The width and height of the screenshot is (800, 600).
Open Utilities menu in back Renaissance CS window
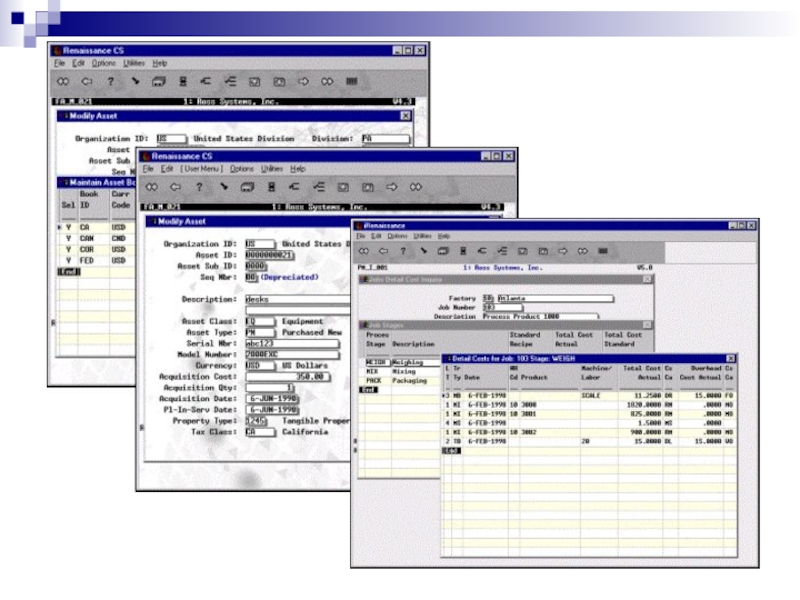[x=134, y=63]
